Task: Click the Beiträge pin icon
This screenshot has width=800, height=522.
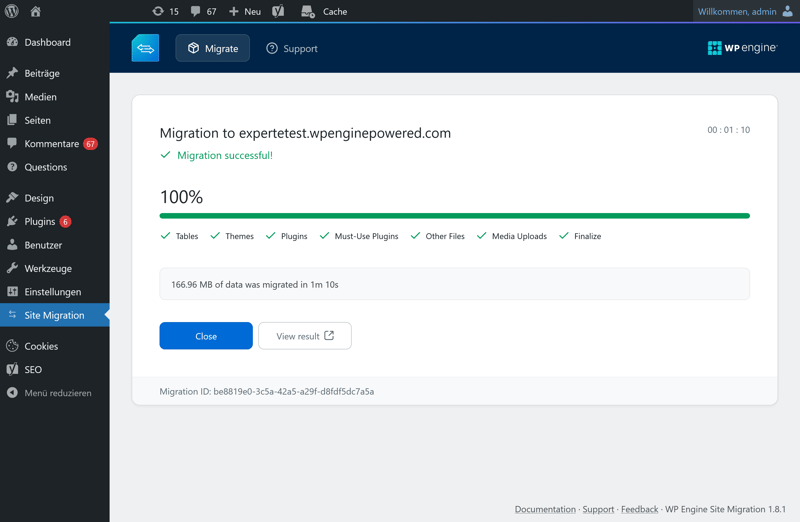Action: pyautogui.click(x=12, y=73)
